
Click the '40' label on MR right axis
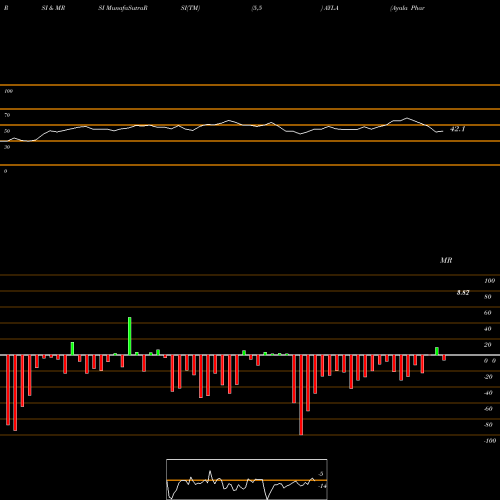(x=487, y=329)
